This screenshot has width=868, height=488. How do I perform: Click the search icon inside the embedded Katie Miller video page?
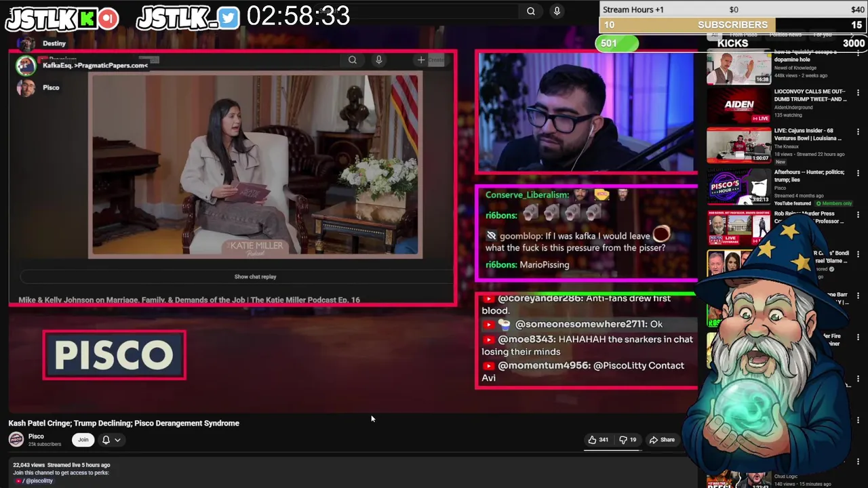(x=353, y=60)
